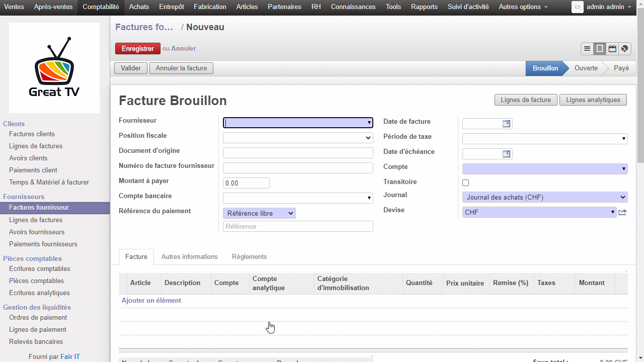The width and height of the screenshot is (644, 362).
Task: Open Avoirs fournisseurs in sidebar
Action: pos(37,232)
